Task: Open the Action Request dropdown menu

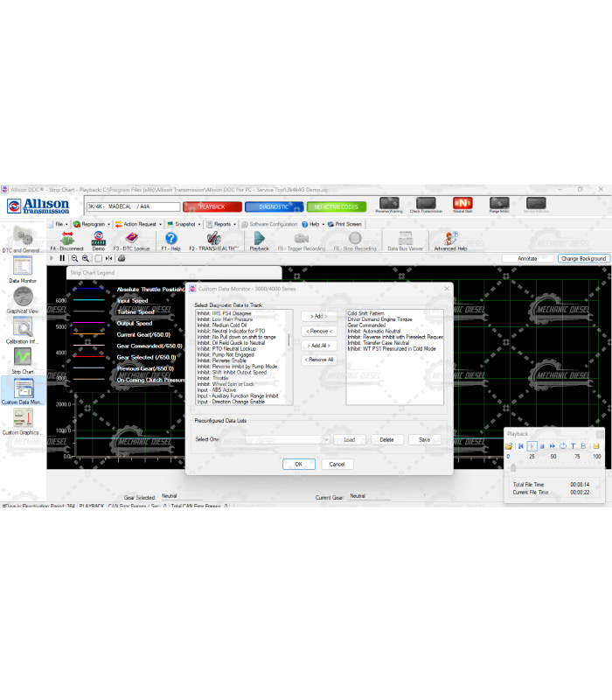Action: [140, 224]
